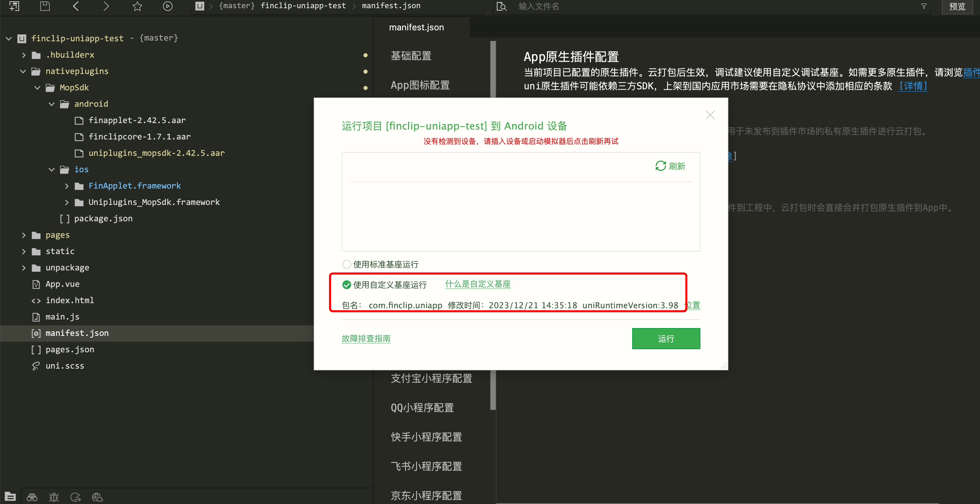Click the forward navigation arrow icon

click(106, 6)
